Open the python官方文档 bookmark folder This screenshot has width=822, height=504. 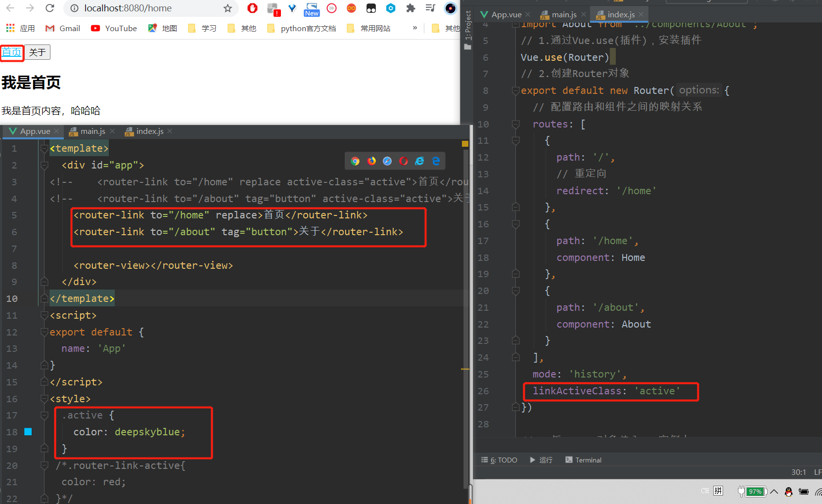pyautogui.click(x=301, y=28)
